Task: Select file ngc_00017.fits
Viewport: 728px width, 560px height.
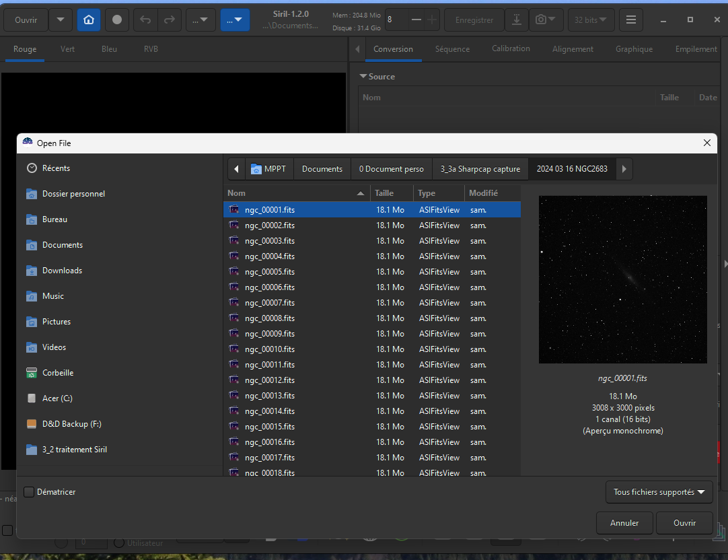Action: coord(372,458)
